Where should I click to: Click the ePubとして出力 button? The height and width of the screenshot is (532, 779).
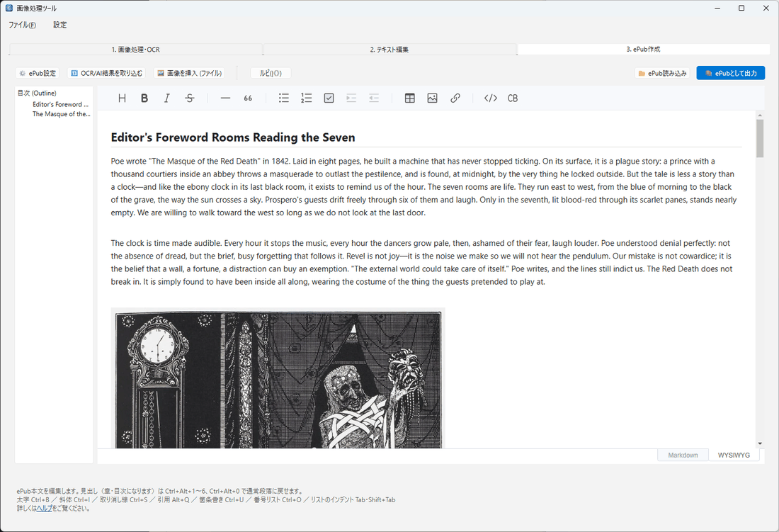point(731,73)
